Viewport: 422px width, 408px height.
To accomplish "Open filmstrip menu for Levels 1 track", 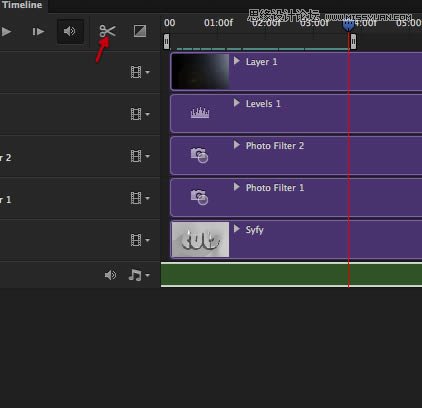I will coord(140,114).
